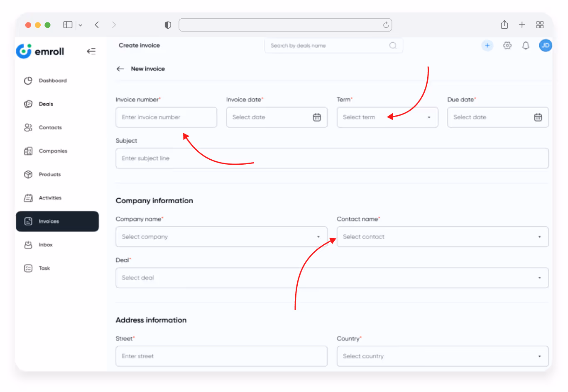Open the Select company dropdown
The image size is (568, 392).
point(221,237)
